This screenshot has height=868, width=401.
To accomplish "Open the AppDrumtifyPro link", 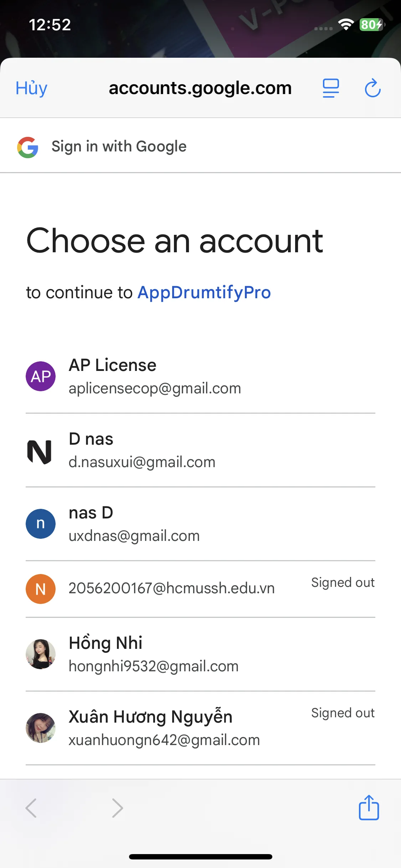I will (204, 293).
